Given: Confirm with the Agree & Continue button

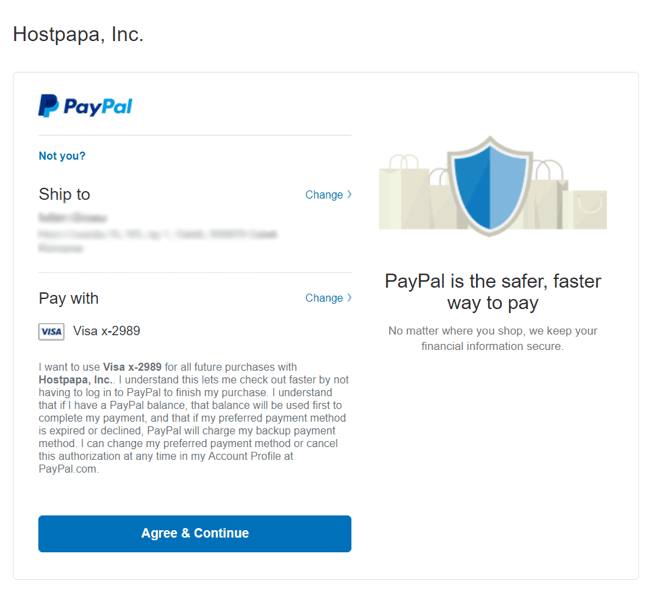Looking at the screenshot, I should tap(195, 534).
